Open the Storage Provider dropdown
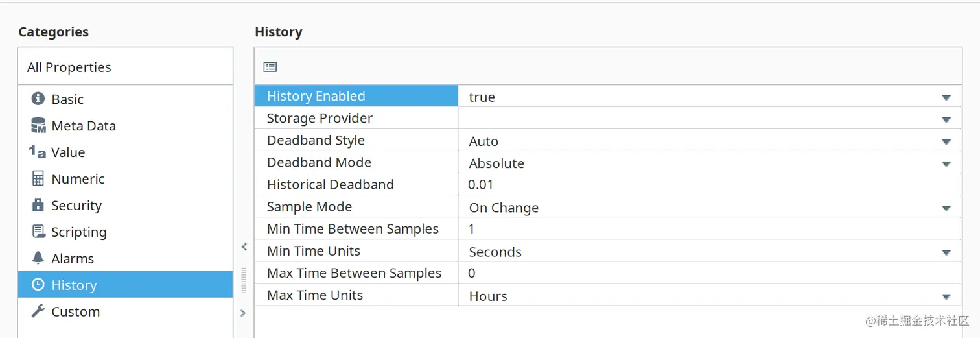This screenshot has height=338, width=980. pyautogui.click(x=946, y=119)
